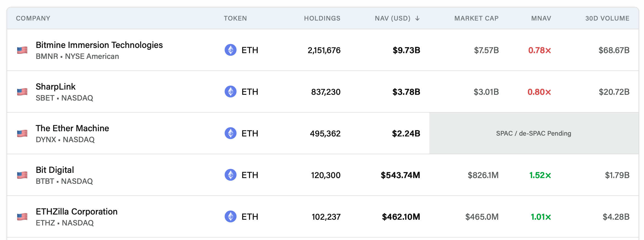The width and height of the screenshot is (644, 240).
Task: Sort by the 30D Volume column header
Action: tap(607, 18)
